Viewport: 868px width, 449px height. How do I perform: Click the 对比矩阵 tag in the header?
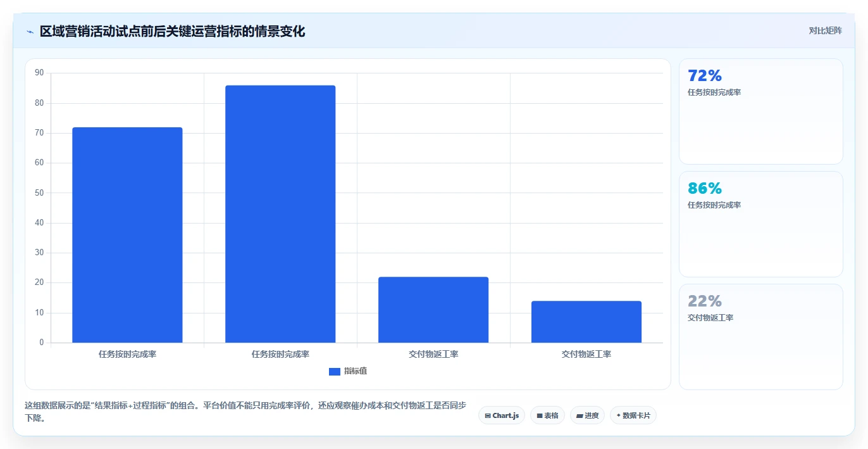[x=826, y=30]
